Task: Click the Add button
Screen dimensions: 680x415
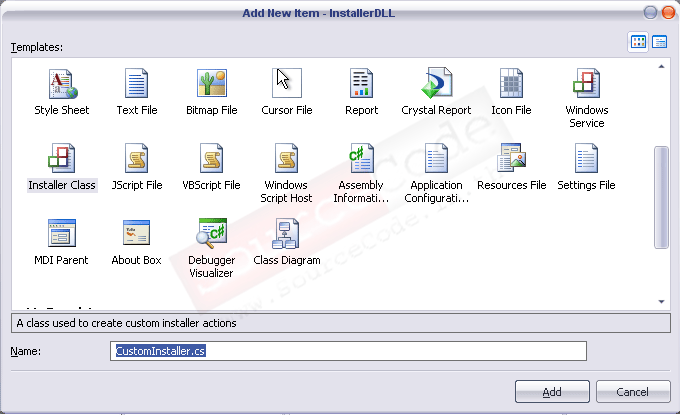Action: [552, 392]
